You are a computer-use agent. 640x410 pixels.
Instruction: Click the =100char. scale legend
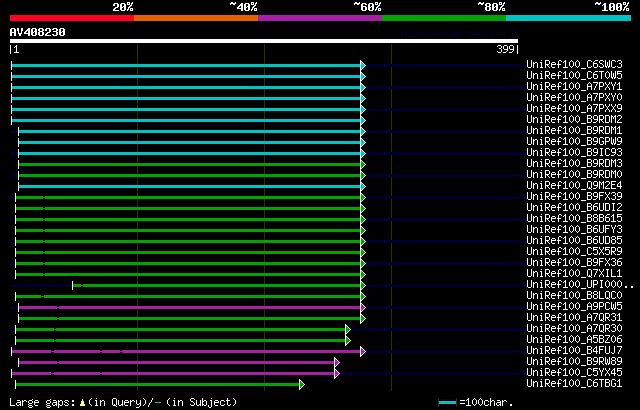coord(476,403)
